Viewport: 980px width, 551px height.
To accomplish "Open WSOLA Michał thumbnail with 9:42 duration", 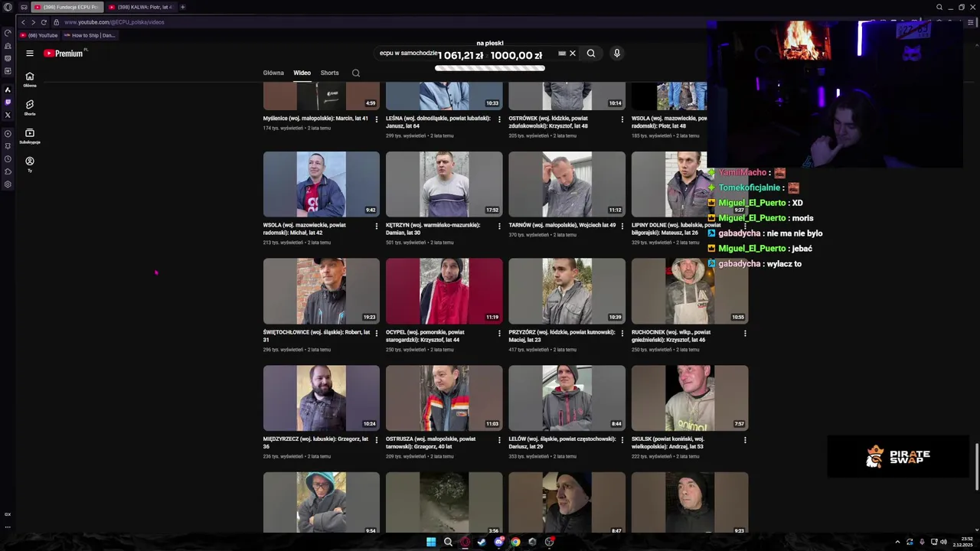I will coord(322,184).
